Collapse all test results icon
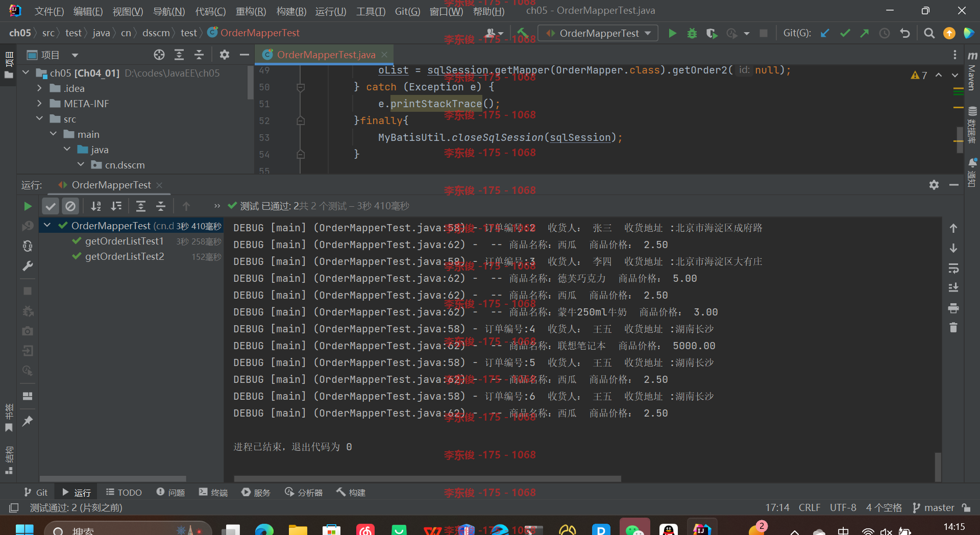The image size is (980, 535). click(x=161, y=206)
